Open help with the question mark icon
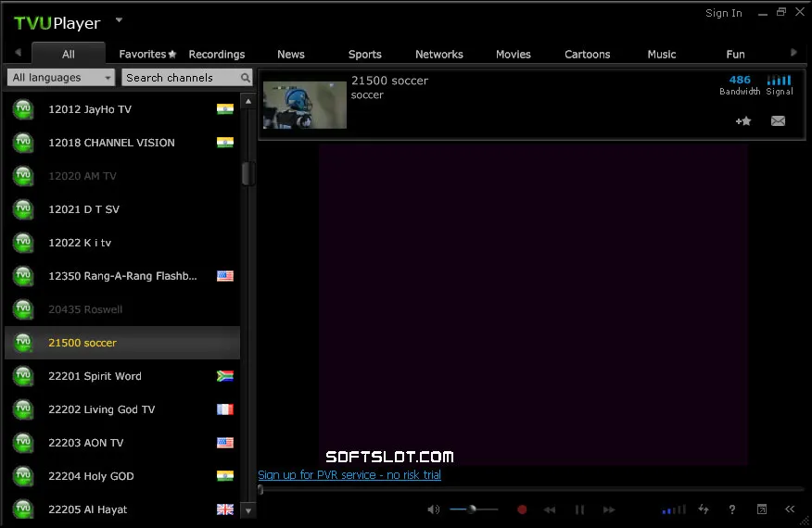The height and width of the screenshot is (528, 812). click(x=732, y=509)
